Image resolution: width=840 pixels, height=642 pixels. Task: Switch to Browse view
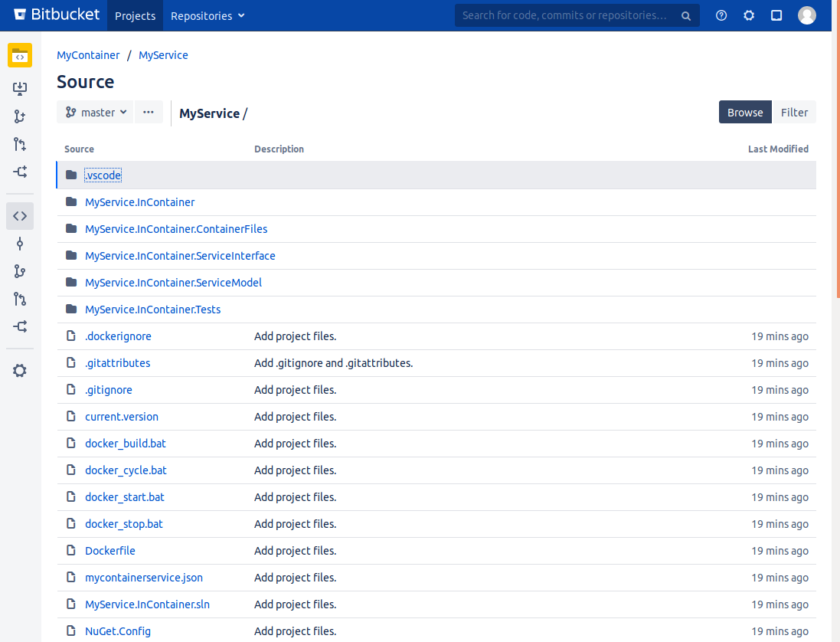[744, 112]
